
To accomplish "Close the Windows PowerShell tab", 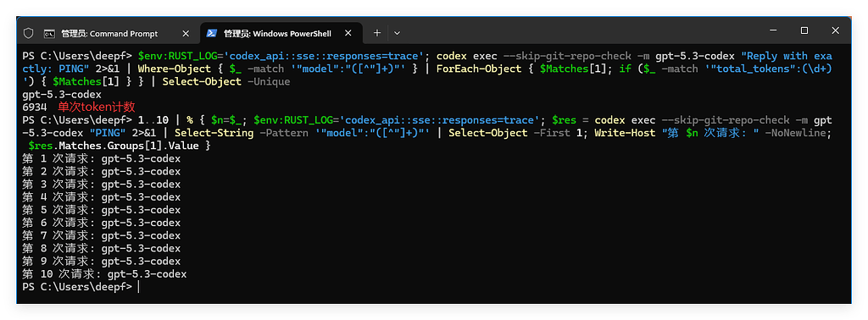I will pos(348,33).
